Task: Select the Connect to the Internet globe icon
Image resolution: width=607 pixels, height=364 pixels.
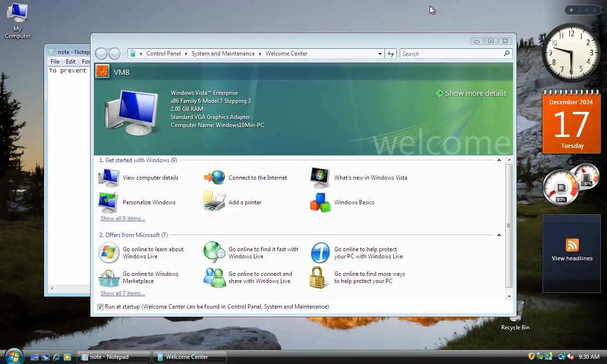Action: click(x=214, y=178)
